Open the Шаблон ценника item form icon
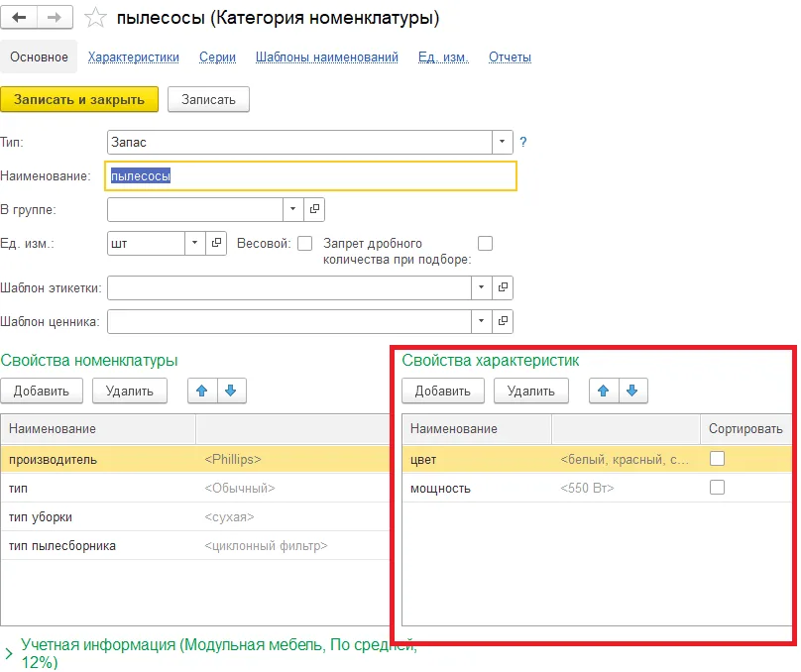Viewport: 801px width, 672px height. (503, 321)
